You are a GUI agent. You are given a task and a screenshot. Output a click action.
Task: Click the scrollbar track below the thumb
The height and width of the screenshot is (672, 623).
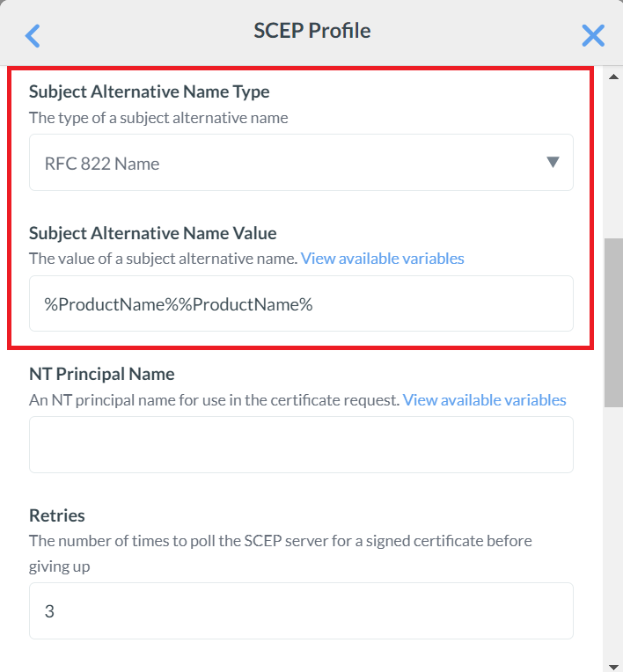click(x=613, y=528)
